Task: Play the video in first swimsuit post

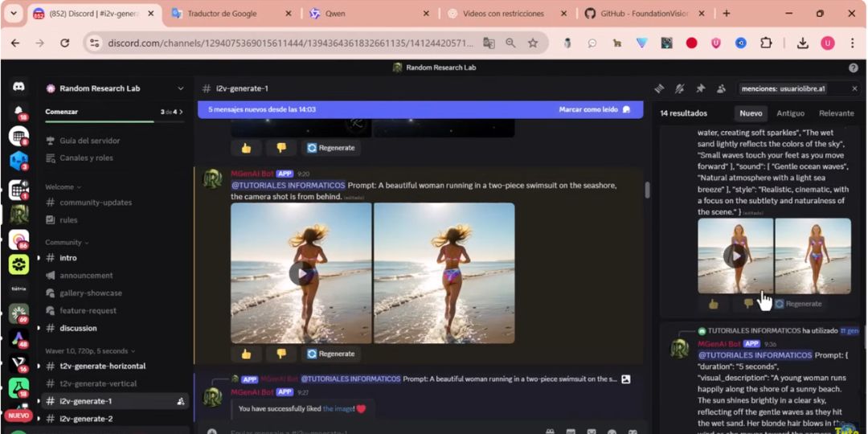Action: coord(301,273)
